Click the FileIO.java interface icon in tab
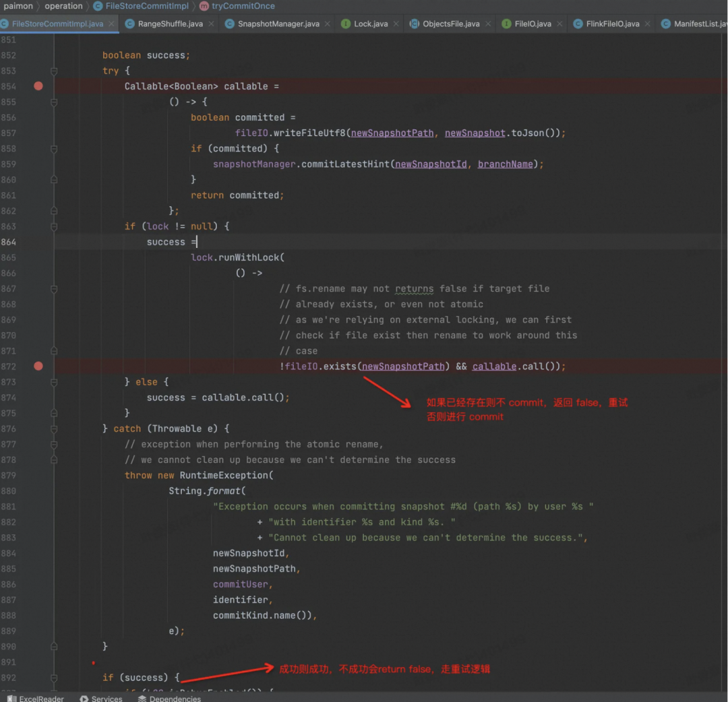Viewport: 728px width, 702px height. pos(506,24)
